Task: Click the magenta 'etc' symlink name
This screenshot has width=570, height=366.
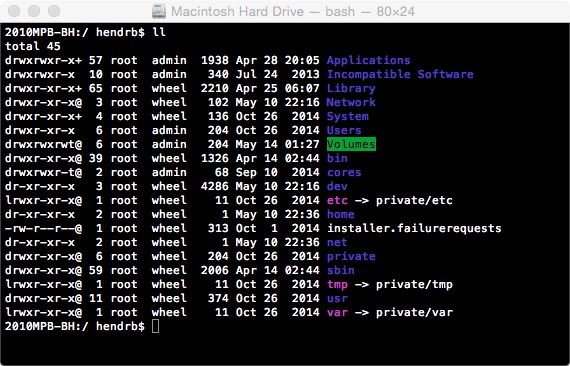Action: click(337, 200)
